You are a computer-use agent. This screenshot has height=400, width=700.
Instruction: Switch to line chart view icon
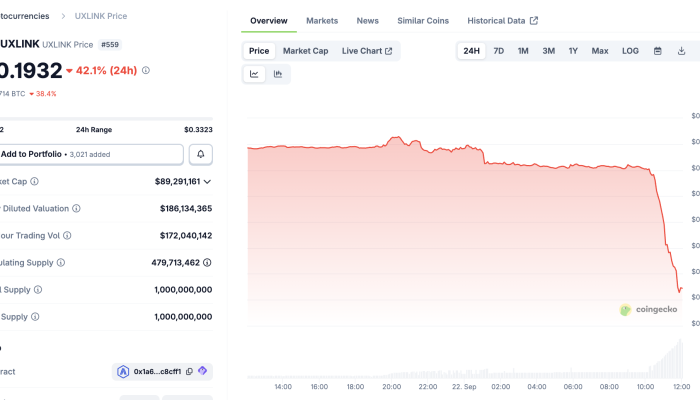[254, 74]
